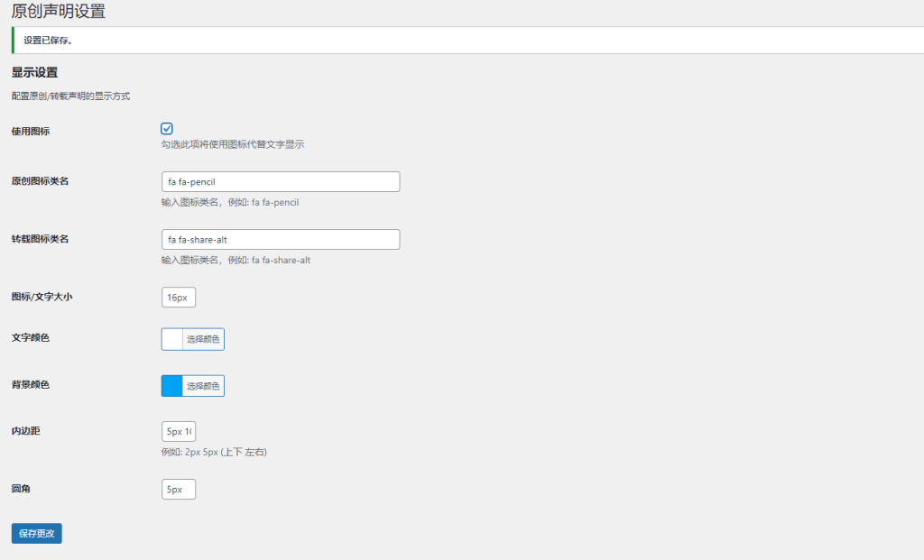Click the 转载图标类名 label
The width and height of the screenshot is (924, 560).
(40, 238)
